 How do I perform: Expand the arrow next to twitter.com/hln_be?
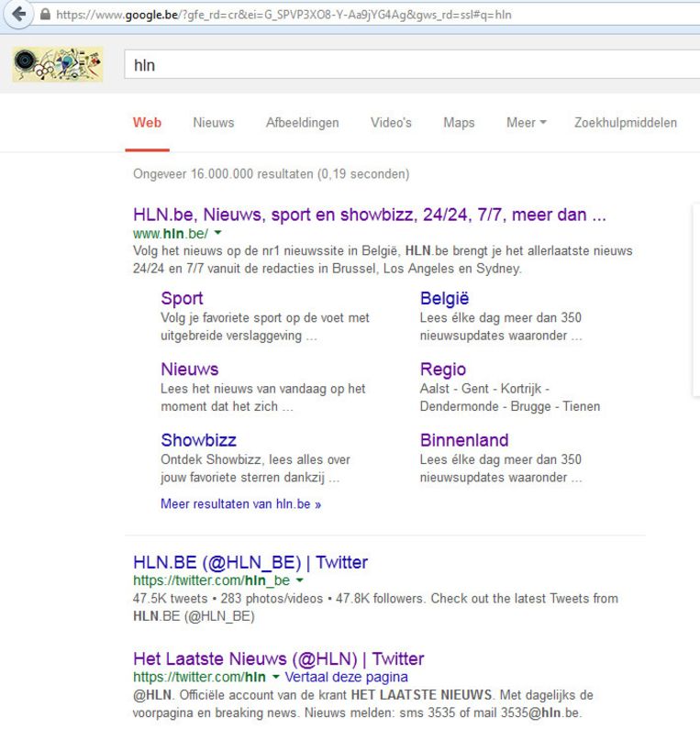click(x=299, y=580)
